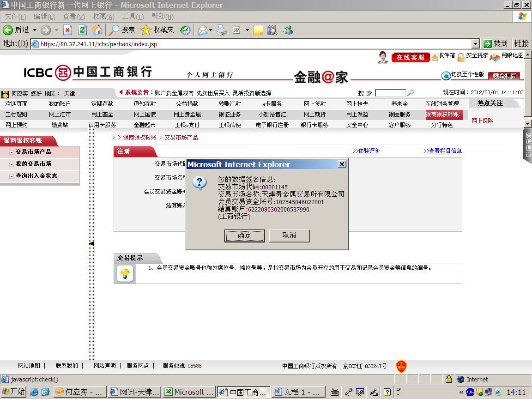Click 取消 in the signature dialog
532x399 pixels.
(x=289, y=236)
